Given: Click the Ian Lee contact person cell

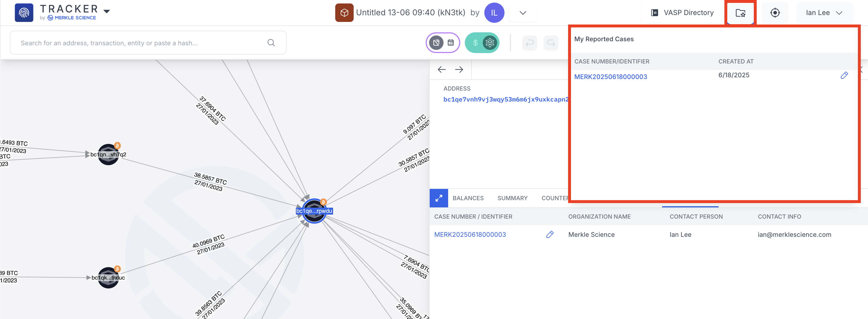Looking at the screenshot, I should (x=680, y=234).
